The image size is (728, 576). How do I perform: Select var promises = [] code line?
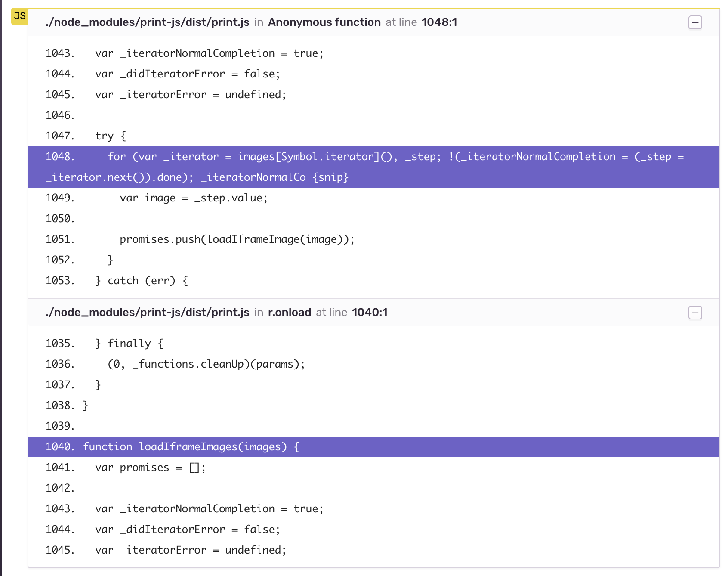click(150, 467)
